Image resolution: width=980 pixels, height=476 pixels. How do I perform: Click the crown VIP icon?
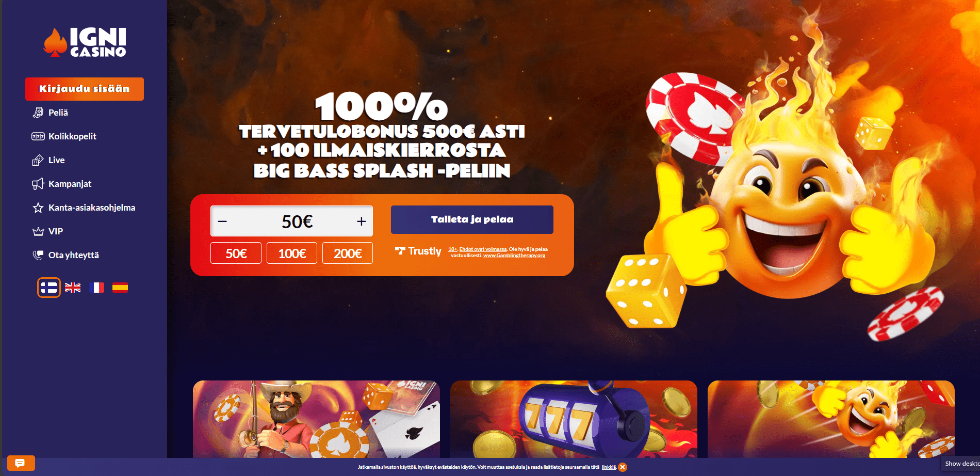click(38, 231)
